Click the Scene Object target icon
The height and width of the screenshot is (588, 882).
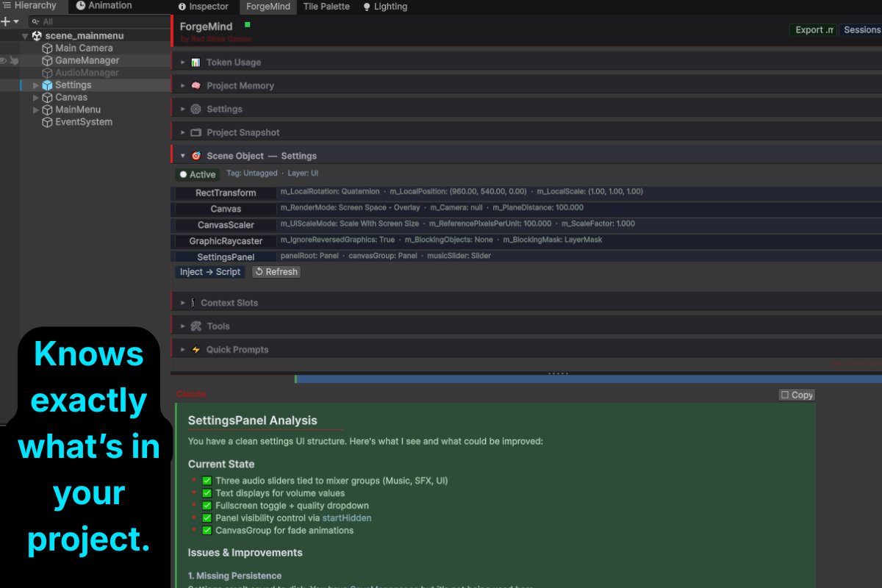click(x=196, y=156)
